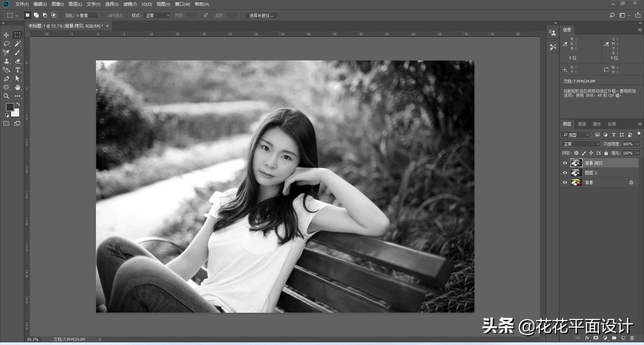Open the layer blend mode dropdown
Image resolution: width=644 pixels, height=345 pixels.
[581, 144]
